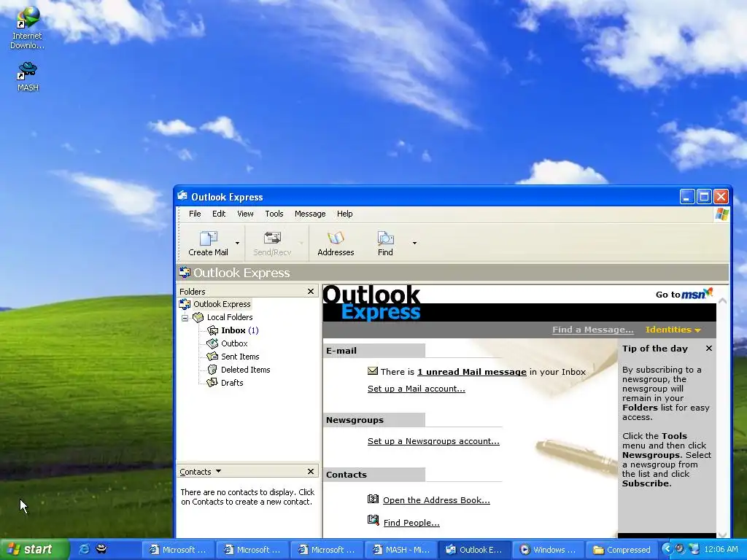The width and height of the screenshot is (747, 560).
Task: Open the Edit menu
Action: point(219,214)
